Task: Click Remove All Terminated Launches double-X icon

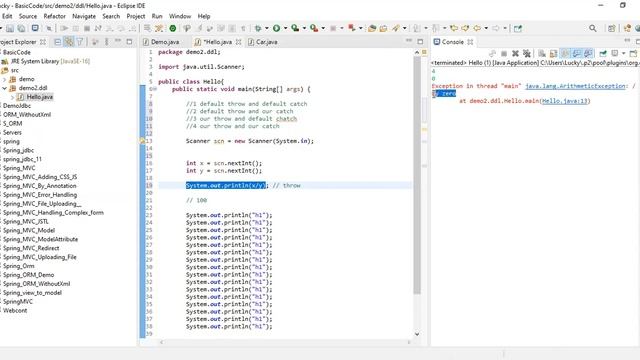Action: pyautogui.click(x=527, y=53)
